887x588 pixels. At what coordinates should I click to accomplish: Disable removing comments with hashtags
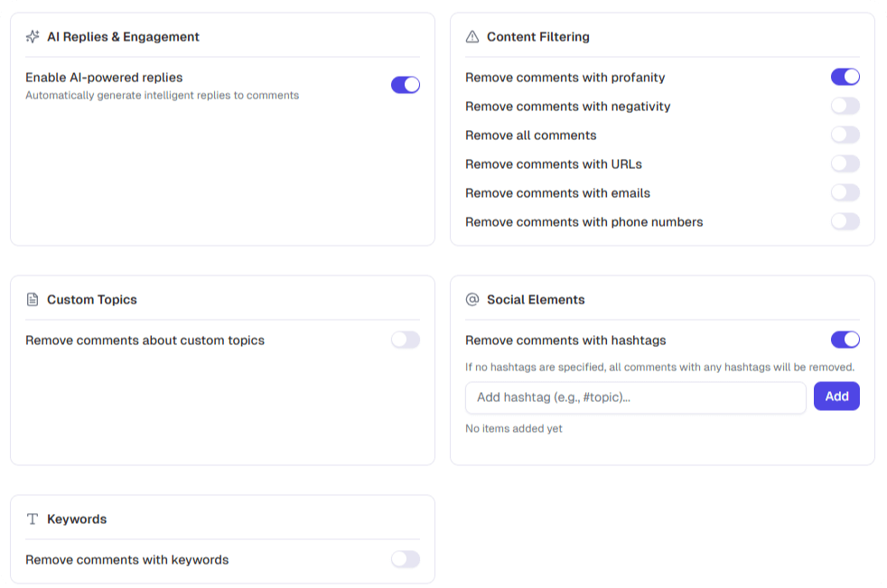(845, 340)
